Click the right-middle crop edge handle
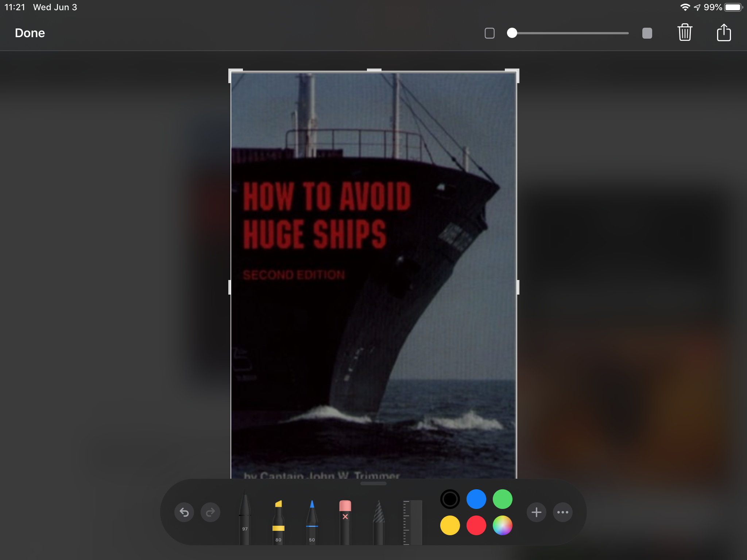Image resolution: width=747 pixels, height=560 pixels. 518,287
